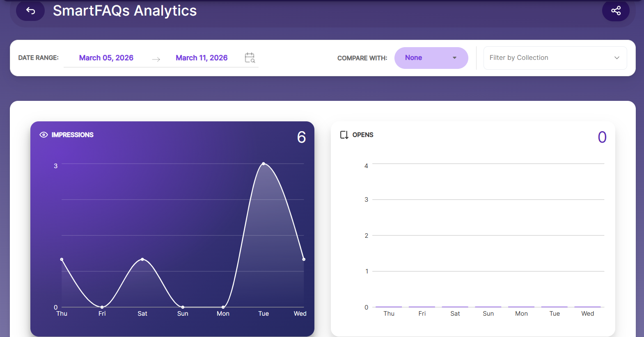Image resolution: width=644 pixels, height=337 pixels.
Task: Open the calendar picker icon
Action: click(250, 58)
